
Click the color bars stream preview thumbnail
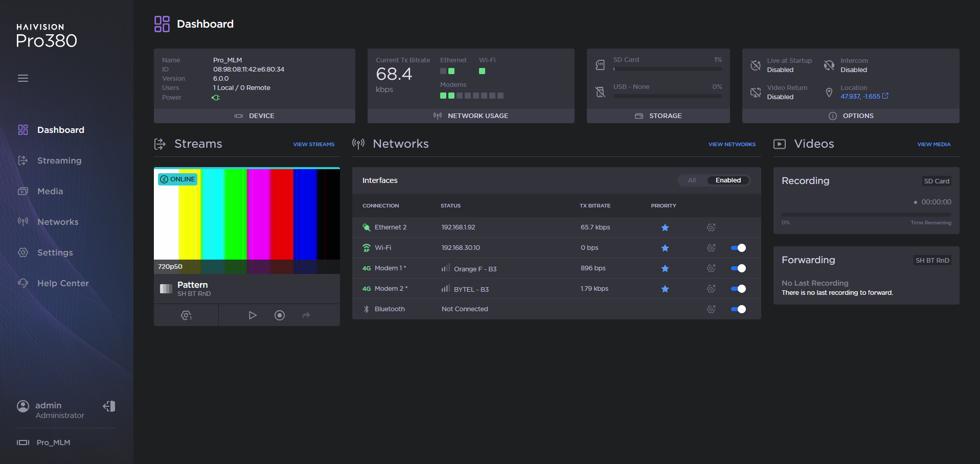[x=247, y=215]
